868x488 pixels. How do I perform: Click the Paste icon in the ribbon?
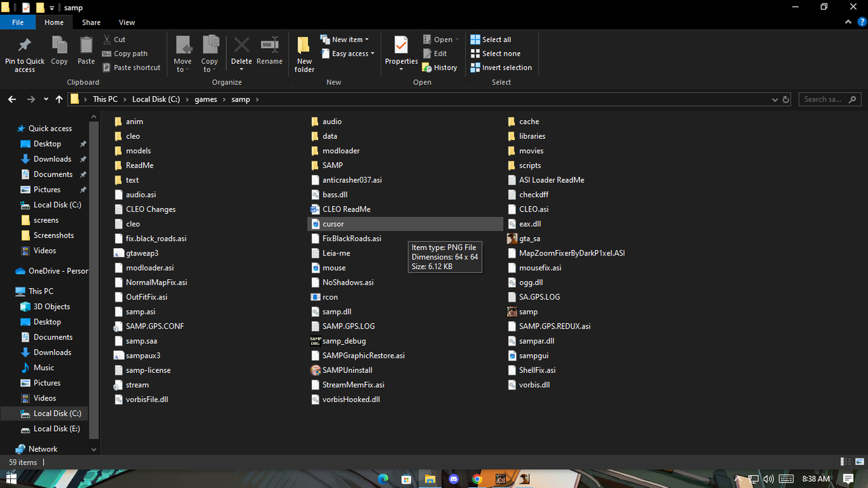pyautogui.click(x=86, y=45)
